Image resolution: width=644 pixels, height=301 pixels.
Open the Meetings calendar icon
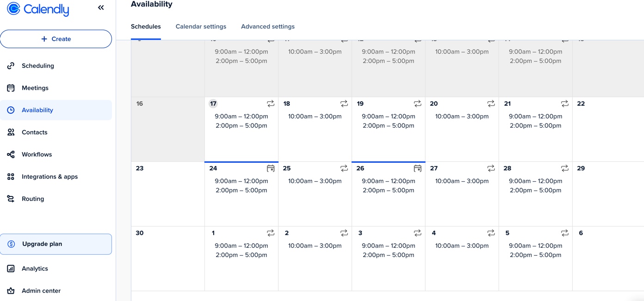[11, 88]
